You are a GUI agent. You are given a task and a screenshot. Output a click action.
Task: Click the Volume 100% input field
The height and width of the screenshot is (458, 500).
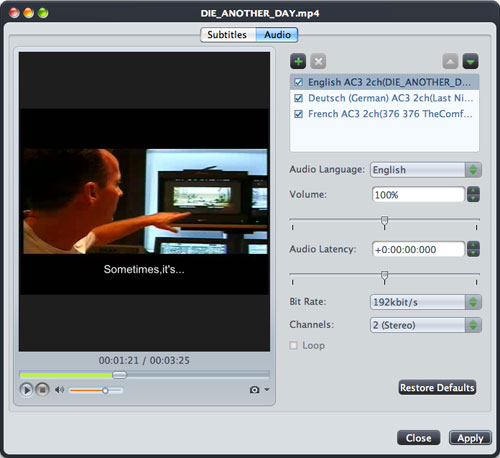pyautogui.click(x=418, y=194)
